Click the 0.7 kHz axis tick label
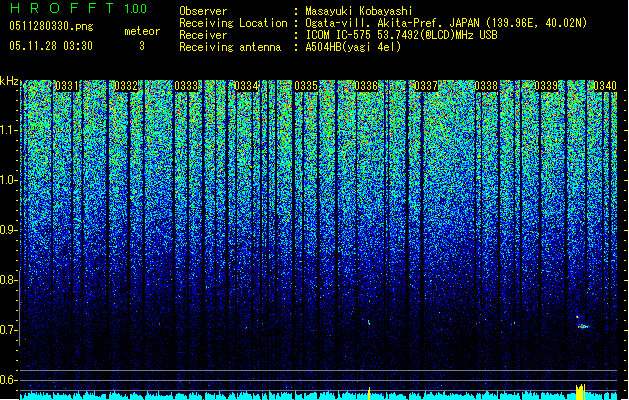 pyautogui.click(x=9, y=330)
